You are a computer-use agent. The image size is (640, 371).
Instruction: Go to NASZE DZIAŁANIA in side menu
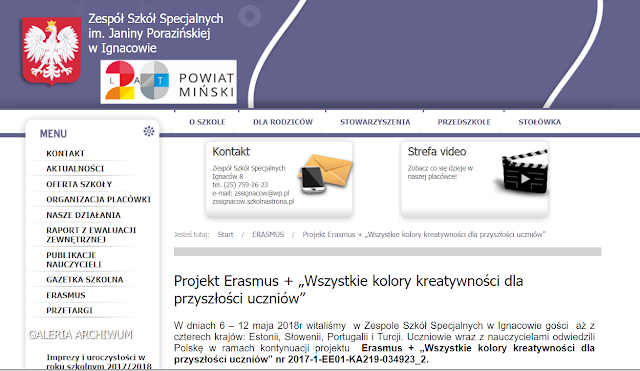(x=84, y=215)
